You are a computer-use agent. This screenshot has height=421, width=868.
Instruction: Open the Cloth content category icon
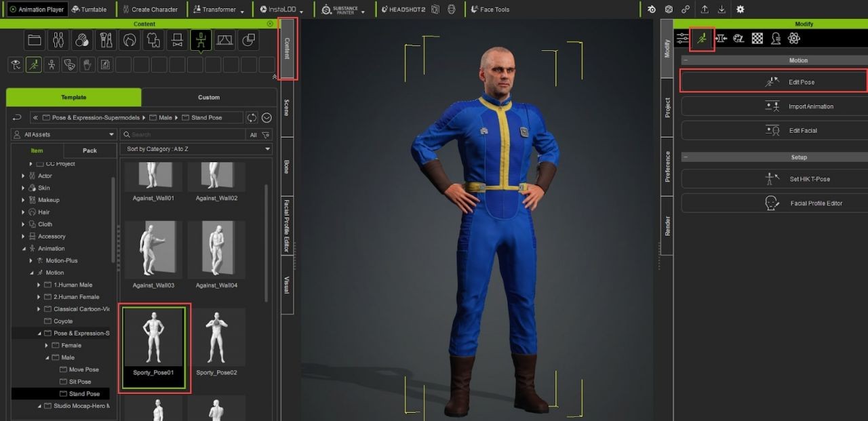(153, 41)
